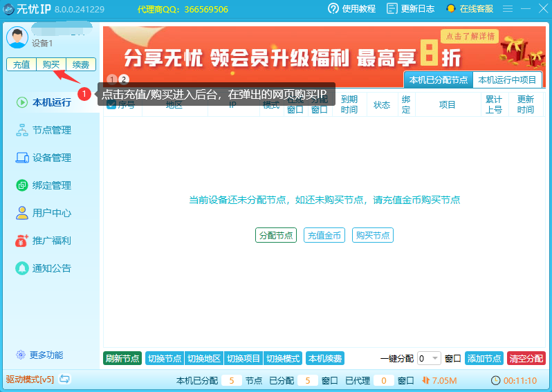This screenshot has width=552, height=392.
Task: Sort by 累计上号 column header
Action: (495, 104)
